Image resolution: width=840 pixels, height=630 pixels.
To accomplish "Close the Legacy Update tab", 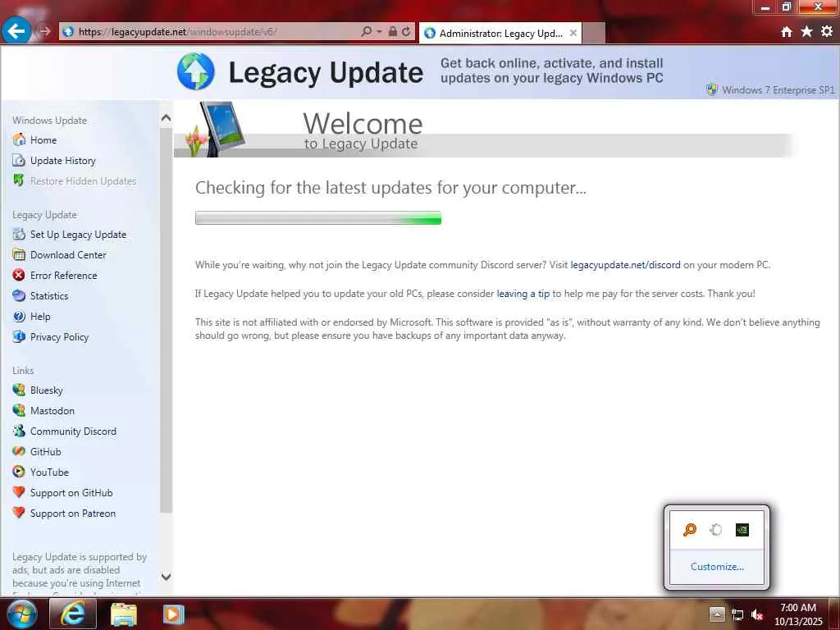I will pyautogui.click(x=573, y=33).
